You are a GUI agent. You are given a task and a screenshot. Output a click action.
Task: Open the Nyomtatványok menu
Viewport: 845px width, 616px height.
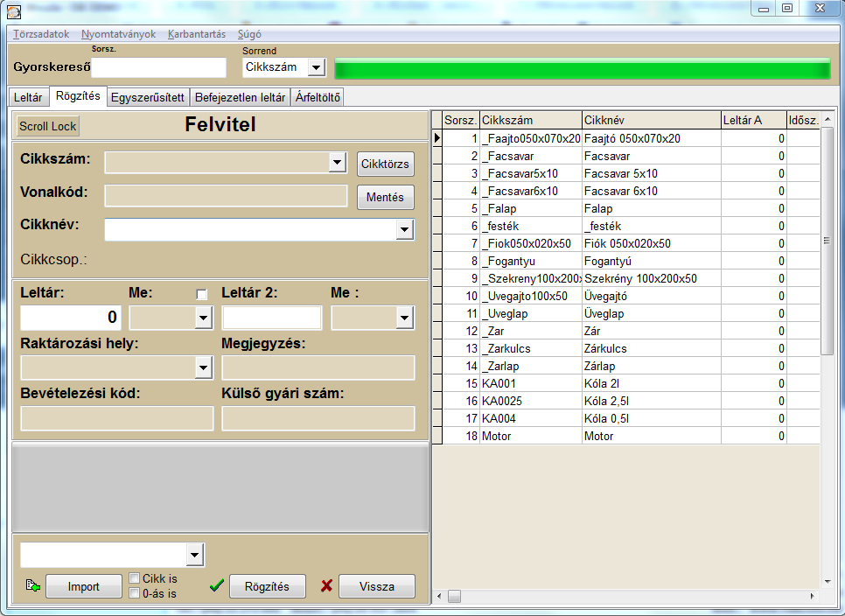click(119, 34)
